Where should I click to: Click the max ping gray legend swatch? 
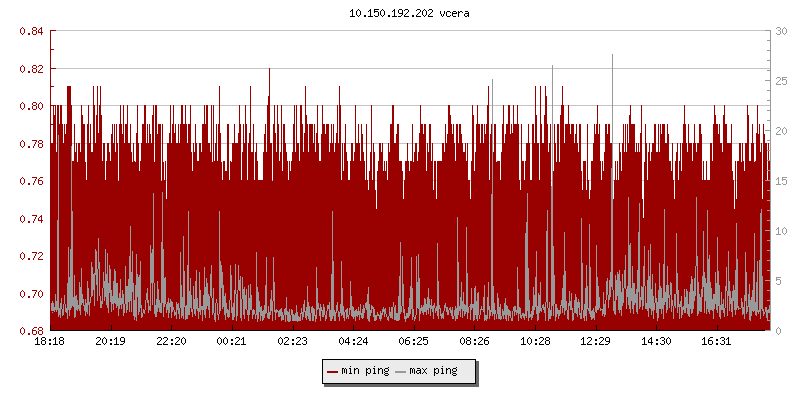pos(401,371)
